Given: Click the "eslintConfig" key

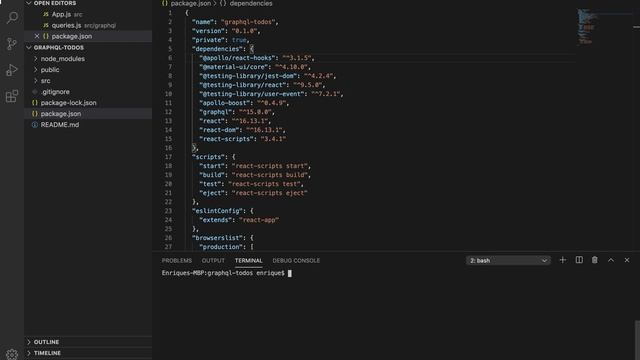Looking at the screenshot, I should (218, 211).
